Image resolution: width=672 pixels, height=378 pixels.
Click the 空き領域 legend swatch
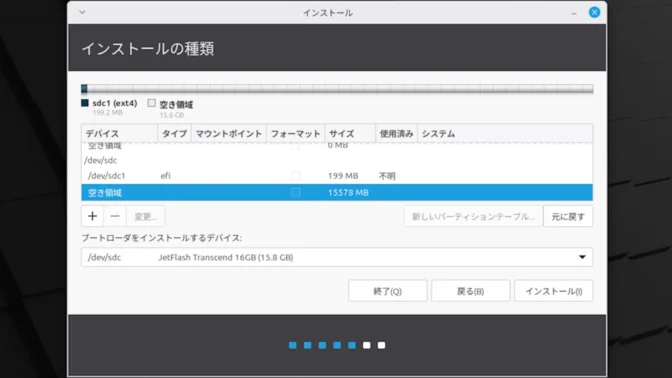click(x=152, y=103)
